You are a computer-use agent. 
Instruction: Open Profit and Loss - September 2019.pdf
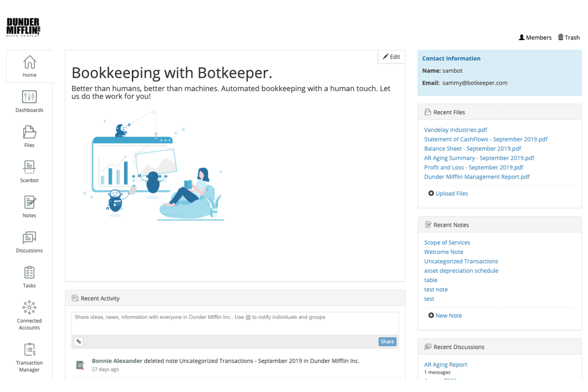474,168
